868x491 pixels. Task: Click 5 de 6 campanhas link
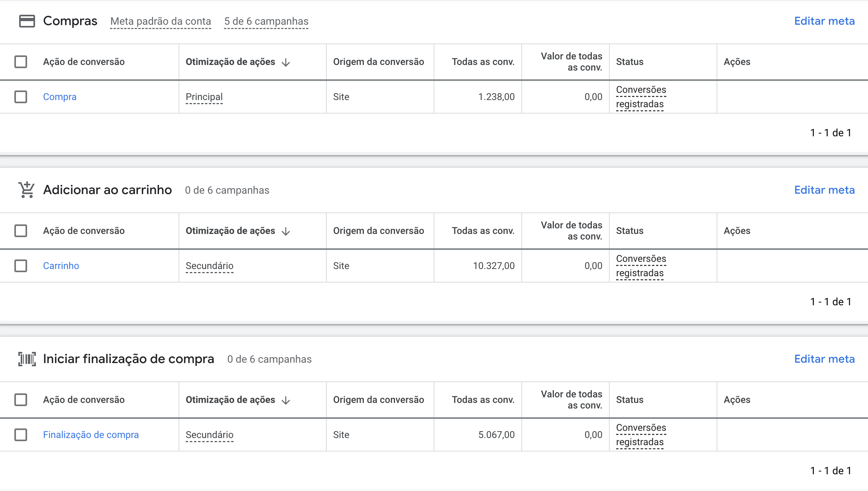266,22
